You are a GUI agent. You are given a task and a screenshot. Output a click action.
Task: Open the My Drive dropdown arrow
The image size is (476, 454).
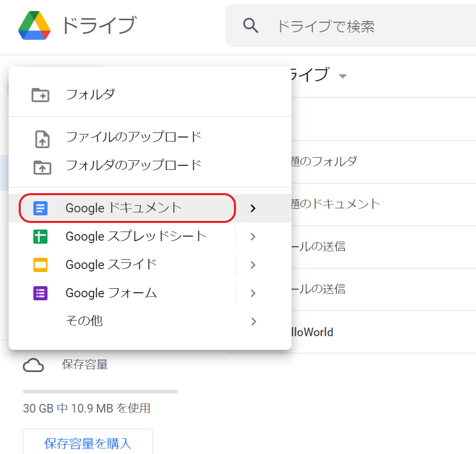[x=343, y=76]
